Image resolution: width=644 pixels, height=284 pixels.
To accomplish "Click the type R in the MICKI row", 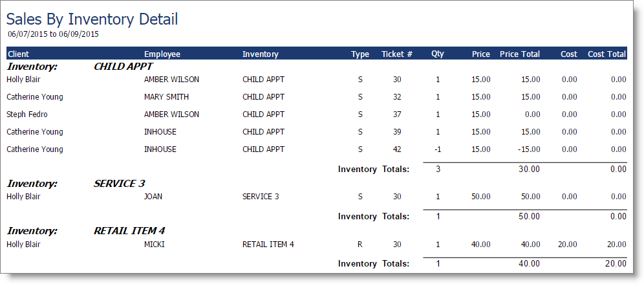I will click(360, 244).
